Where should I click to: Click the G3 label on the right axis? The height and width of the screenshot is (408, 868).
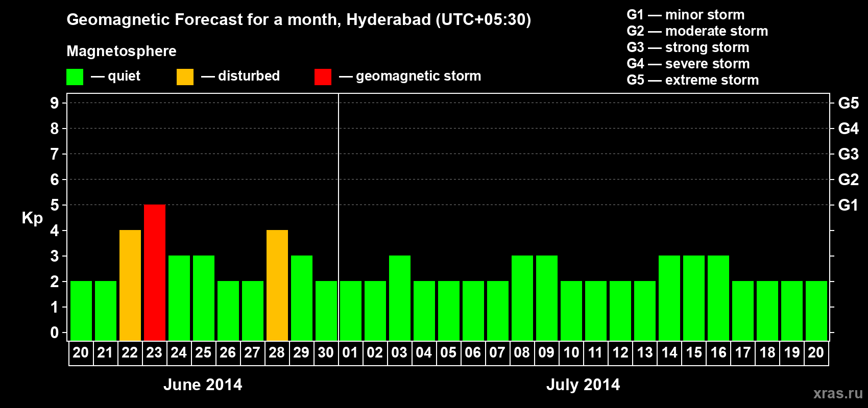click(x=849, y=154)
